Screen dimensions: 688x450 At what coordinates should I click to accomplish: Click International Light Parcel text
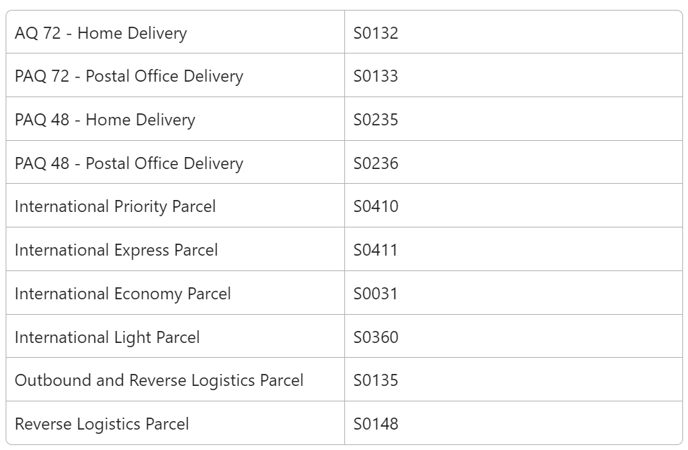[107, 337]
